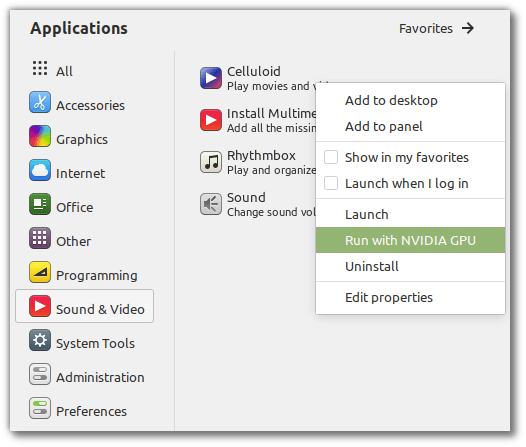Screen dimensions: 526x447
Task: Launch the Celluloid player icon
Action: click(211, 78)
